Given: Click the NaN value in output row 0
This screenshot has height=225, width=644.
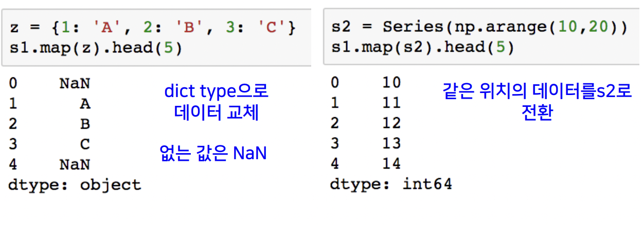Looking at the screenshot, I should [75, 84].
